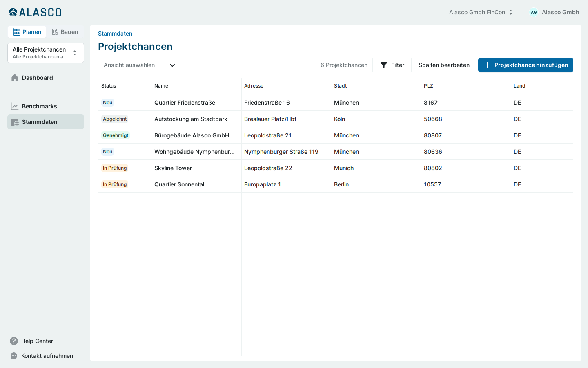Viewport: 588px width, 368px height.
Task: Switch to the Planen tab
Action: (27, 32)
